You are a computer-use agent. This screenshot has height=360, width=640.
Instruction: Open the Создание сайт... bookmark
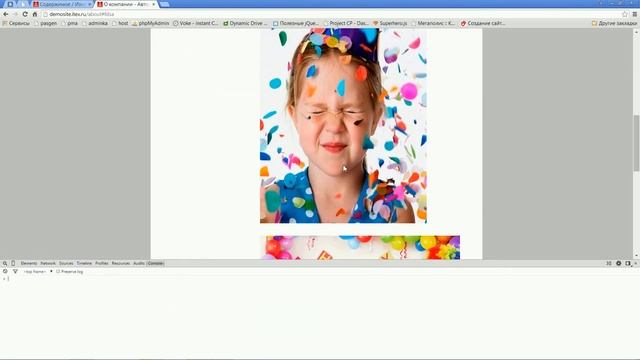[483, 23]
